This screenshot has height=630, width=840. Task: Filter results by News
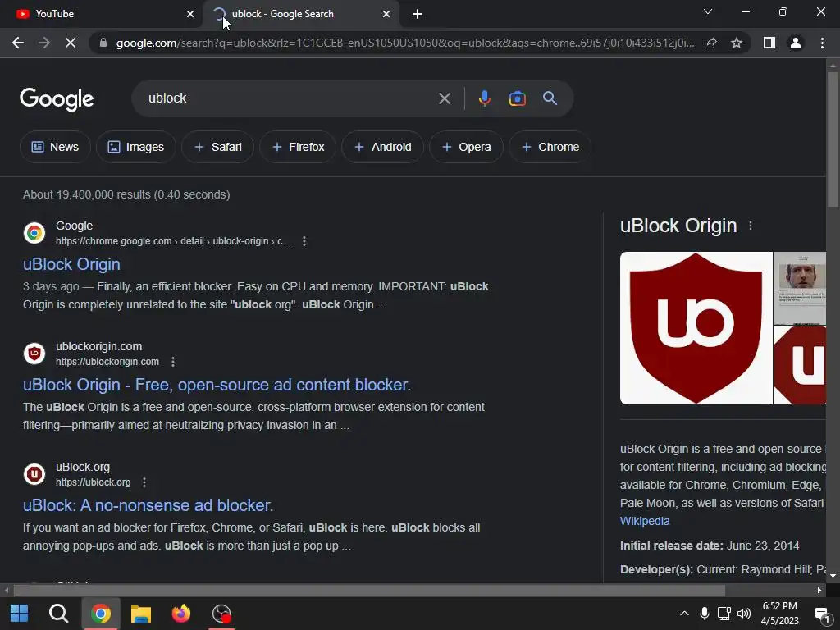(55, 147)
